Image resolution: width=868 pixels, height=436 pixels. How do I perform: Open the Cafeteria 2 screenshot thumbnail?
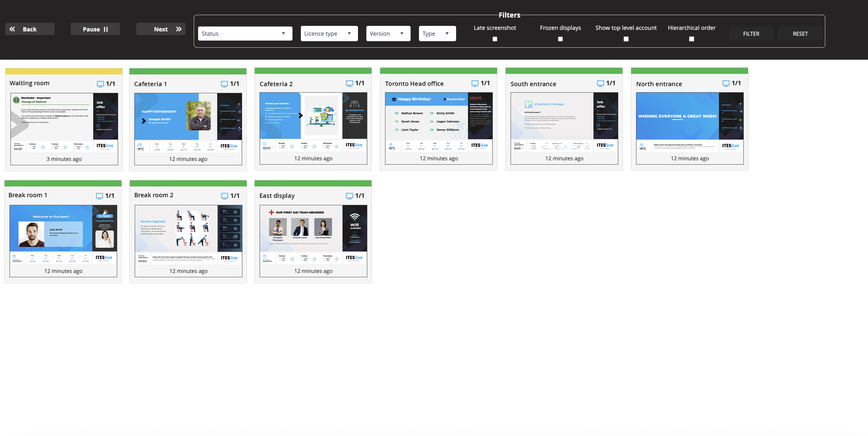313,122
